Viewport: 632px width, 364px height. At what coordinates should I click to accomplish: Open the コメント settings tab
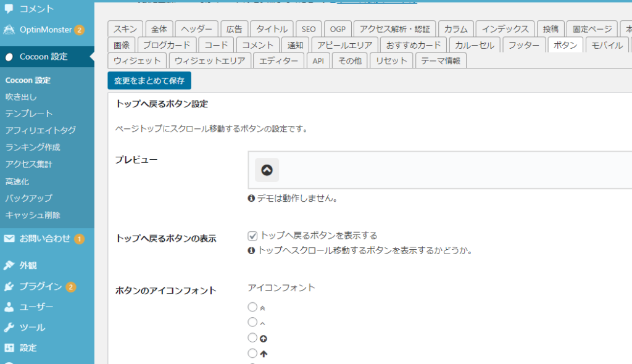coord(257,45)
